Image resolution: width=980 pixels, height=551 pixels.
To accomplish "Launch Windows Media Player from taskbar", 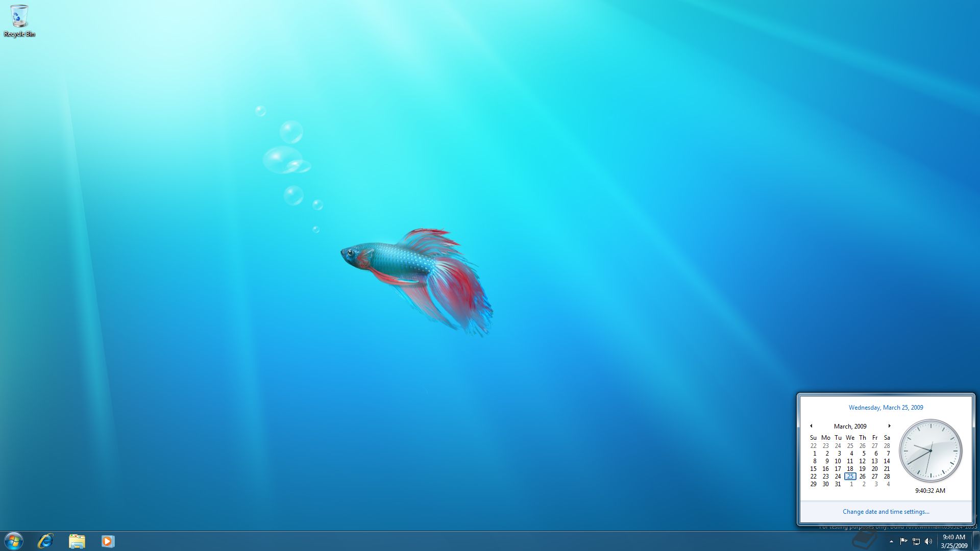I will (x=108, y=541).
